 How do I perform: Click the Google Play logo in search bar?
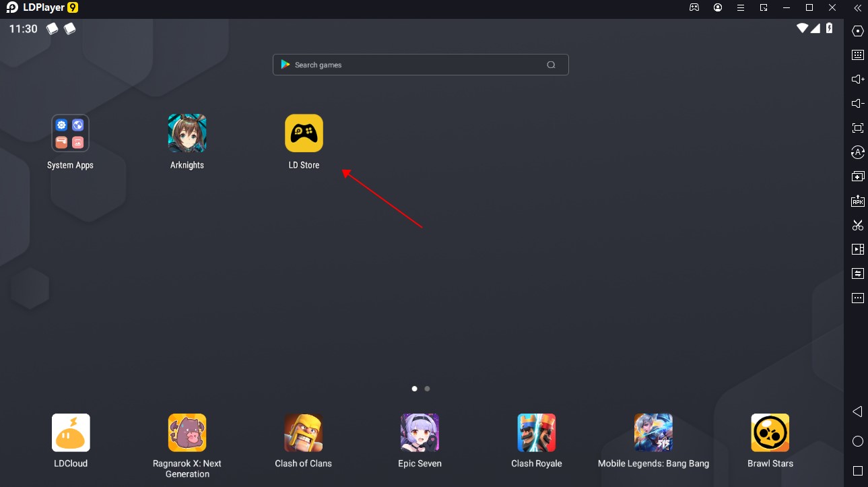click(x=286, y=65)
